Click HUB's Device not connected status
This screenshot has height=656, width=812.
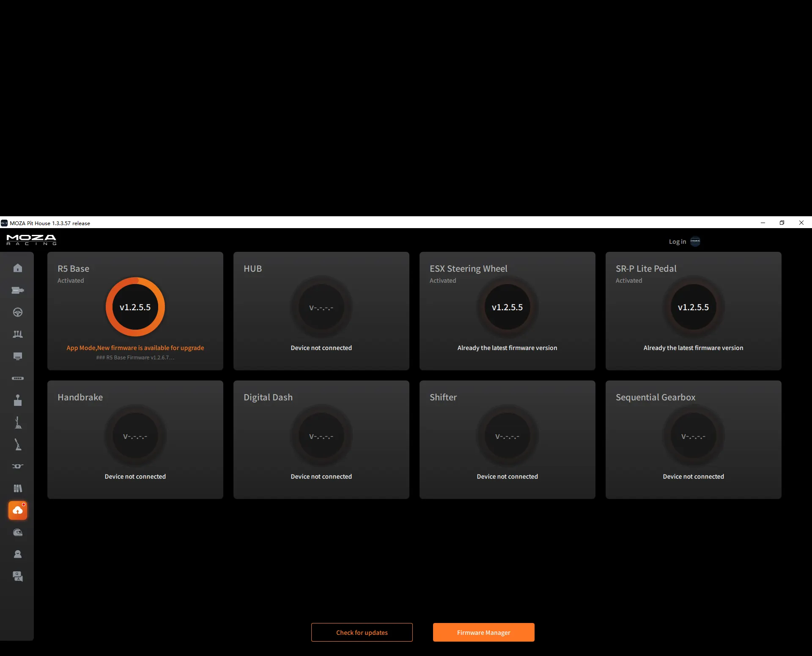(x=321, y=348)
